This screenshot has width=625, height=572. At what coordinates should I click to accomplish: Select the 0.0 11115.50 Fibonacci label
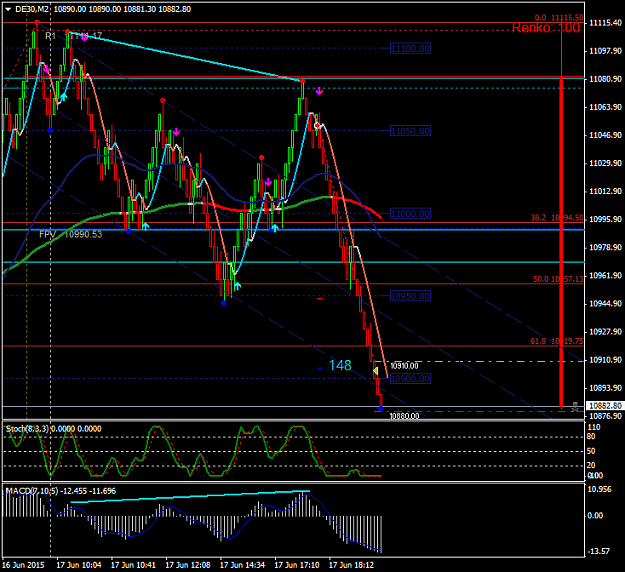(x=558, y=18)
